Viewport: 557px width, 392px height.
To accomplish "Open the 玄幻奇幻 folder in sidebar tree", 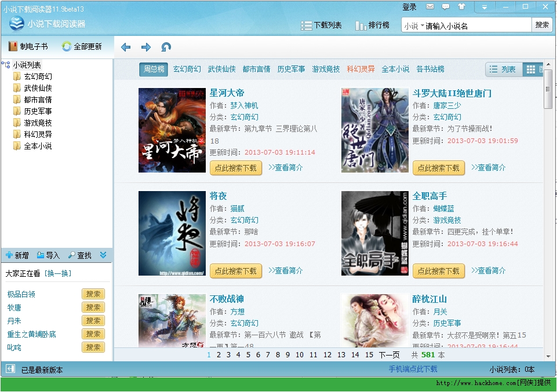I will click(x=38, y=76).
